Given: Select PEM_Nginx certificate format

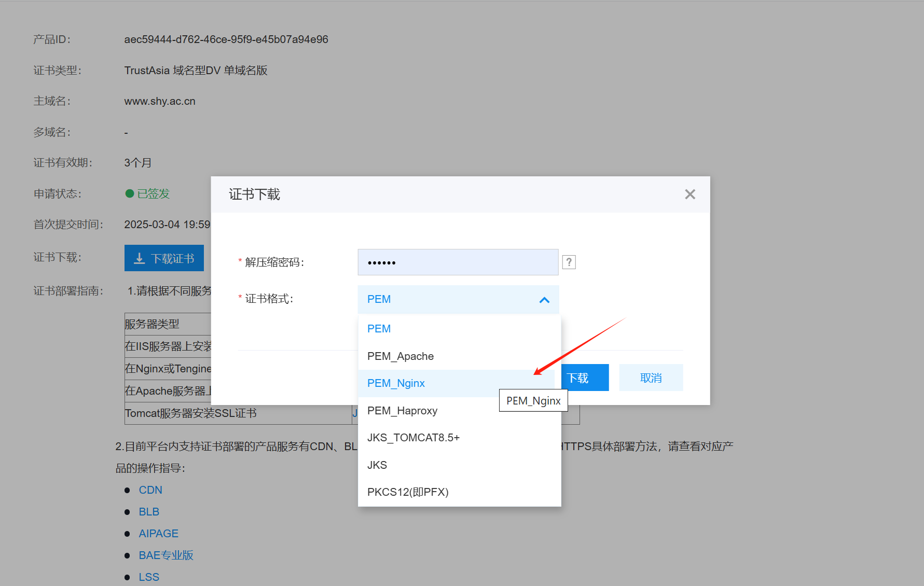Looking at the screenshot, I should pos(396,383).
